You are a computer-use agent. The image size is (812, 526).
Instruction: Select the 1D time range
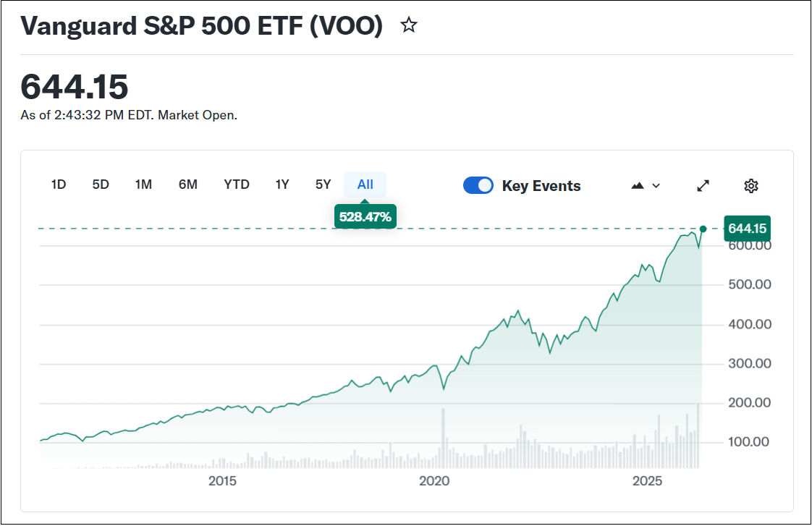(x=59, y=184)
